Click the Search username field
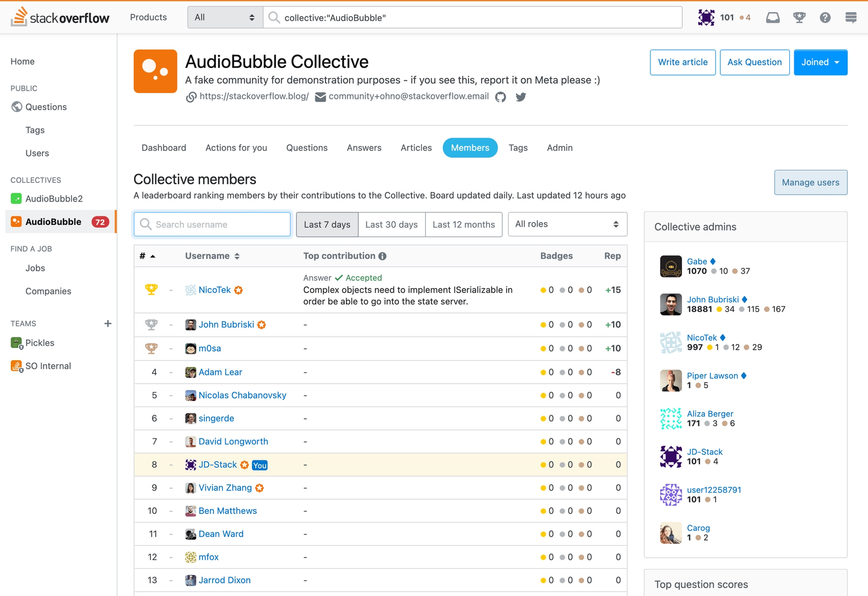The width and height of the screenshot is (868, 596). point(212,224)
